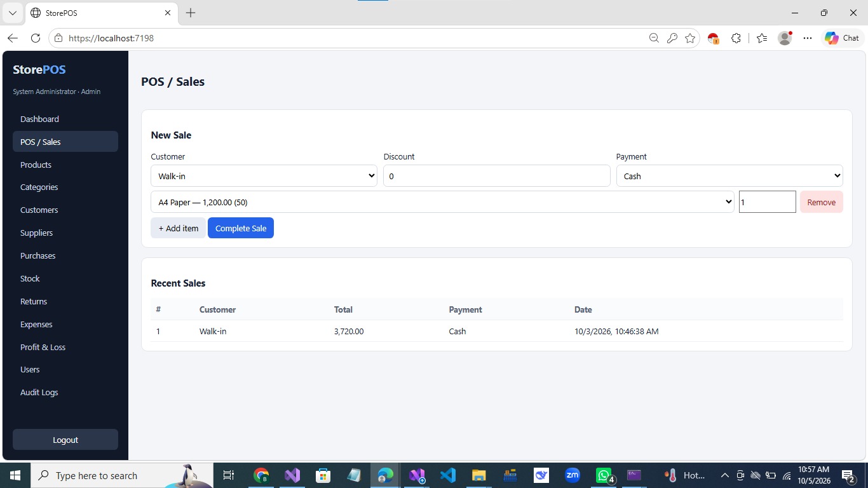Screen dimensions: 868x488
Task: Open the taskbar clock showing 10:57 AM
Action: [x=813, y=475]
